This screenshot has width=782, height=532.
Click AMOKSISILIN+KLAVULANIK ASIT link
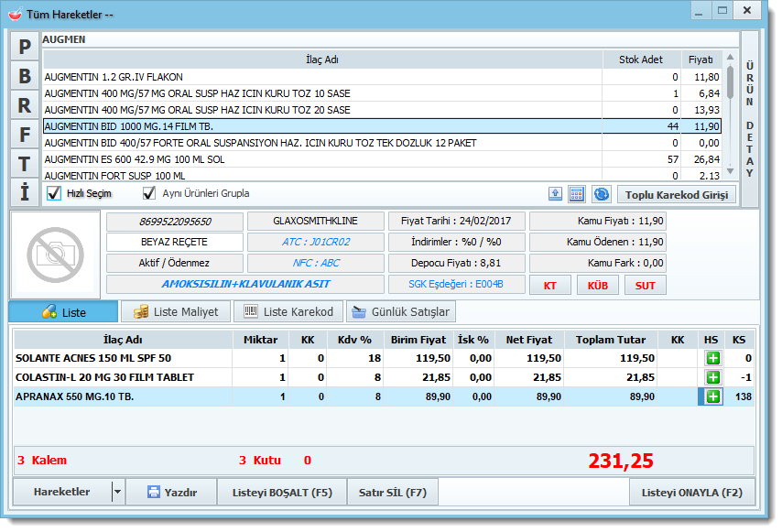click(x=245, y=284)
